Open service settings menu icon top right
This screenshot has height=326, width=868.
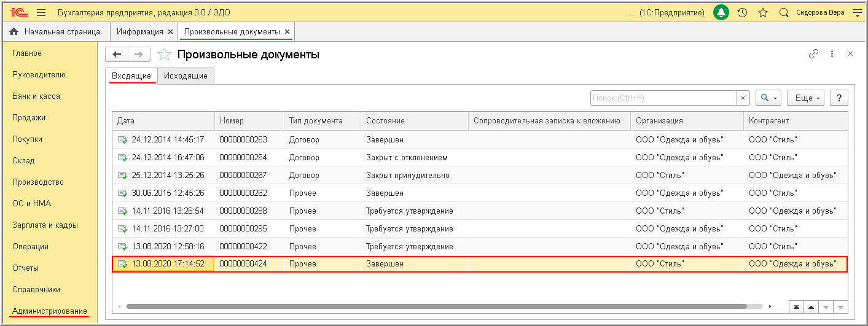858,12
